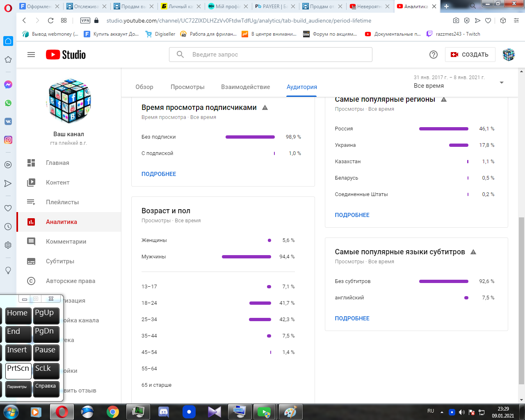Image resolution: width=525 pixels, height=420 pixels.
Task: Select the Аудитория tab
Action: click(x=302, y=87)
